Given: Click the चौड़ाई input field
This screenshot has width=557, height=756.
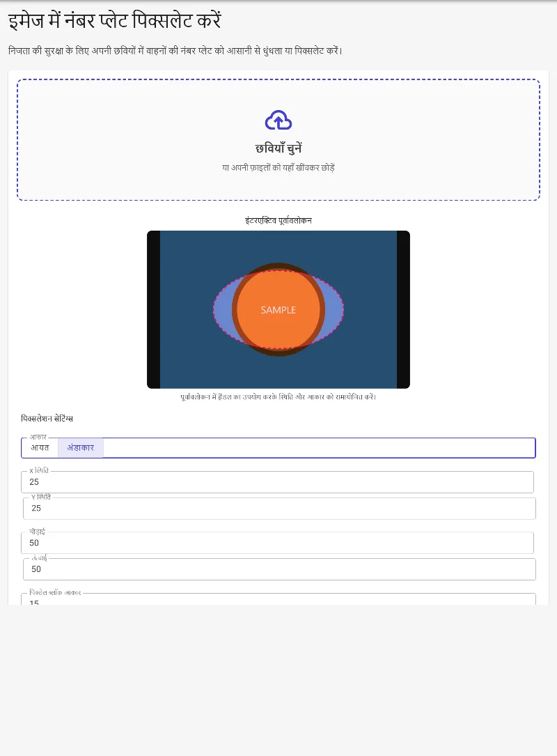Looking at the screenshot, I should 278,543.
